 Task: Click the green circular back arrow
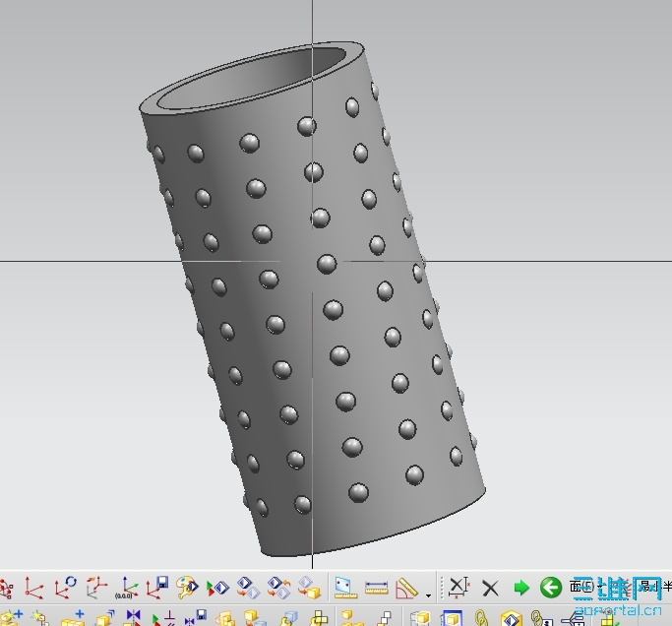click(551, 588)
